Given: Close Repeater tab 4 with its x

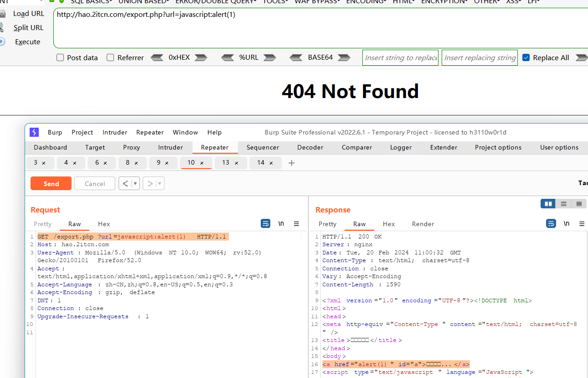Looking at the screenshot, I should [75, 163].
